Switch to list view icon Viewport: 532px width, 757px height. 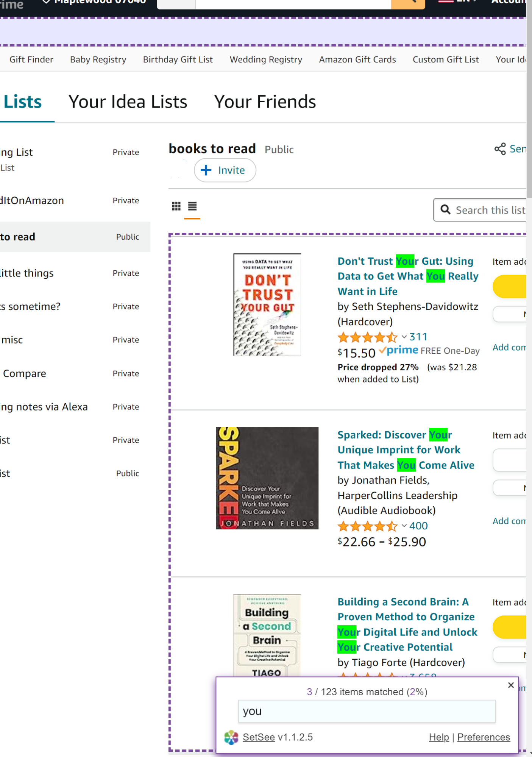coord(192,206)
